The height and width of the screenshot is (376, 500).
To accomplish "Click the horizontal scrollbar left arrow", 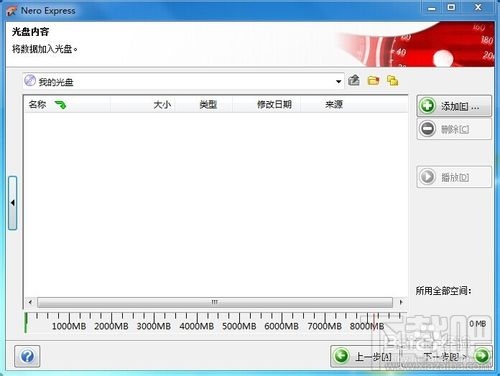I will coord(30,302).
